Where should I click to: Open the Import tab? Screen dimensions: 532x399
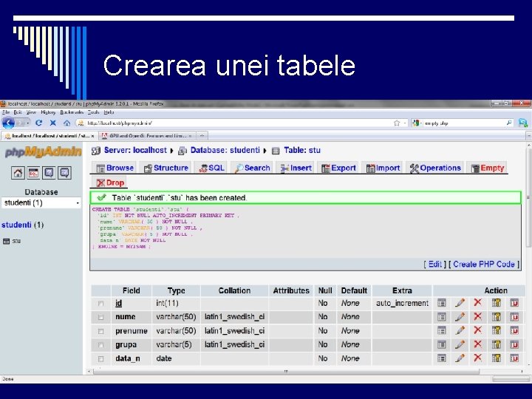[383, 168]
